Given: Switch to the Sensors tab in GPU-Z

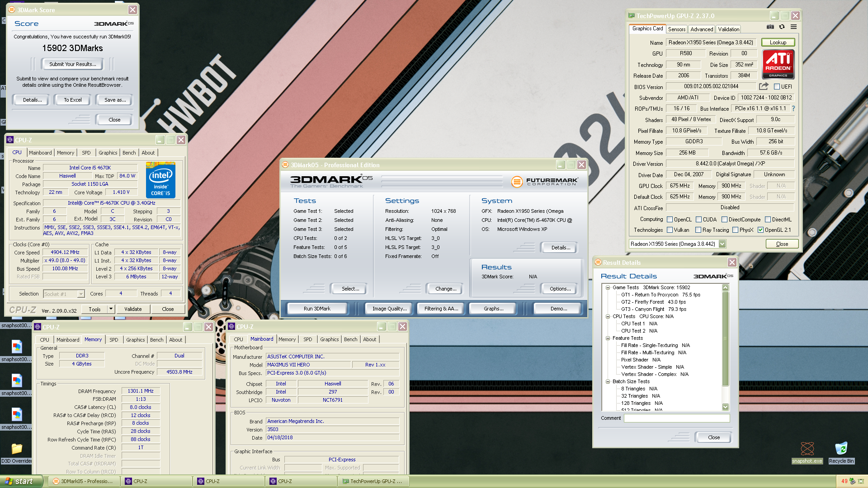Looking at the screenshot, I should point(677,29).
